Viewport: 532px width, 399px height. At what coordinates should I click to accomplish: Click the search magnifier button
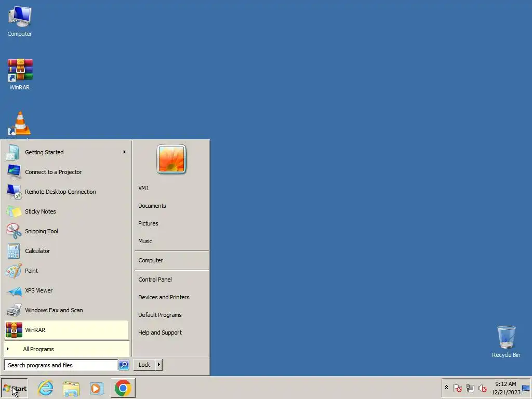point(124,365)
